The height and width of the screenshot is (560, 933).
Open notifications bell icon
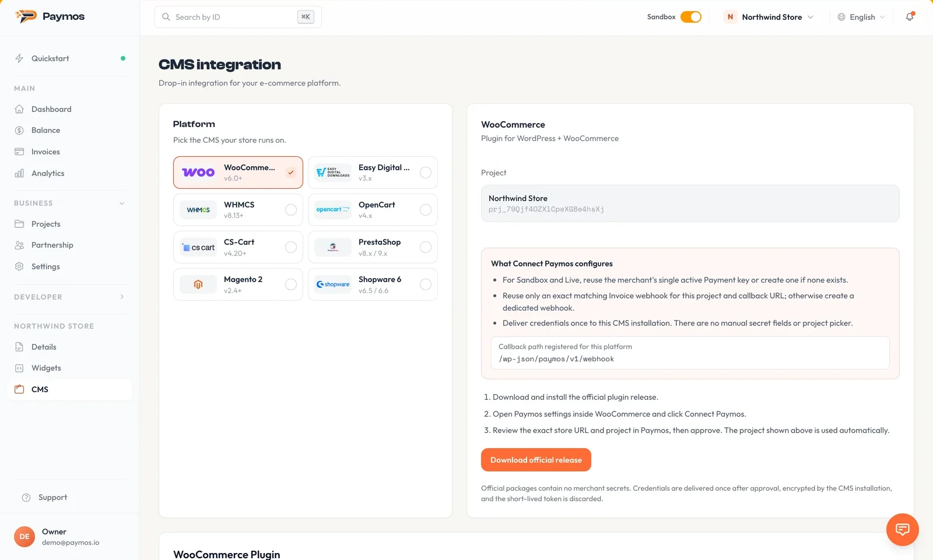point(910,17)
